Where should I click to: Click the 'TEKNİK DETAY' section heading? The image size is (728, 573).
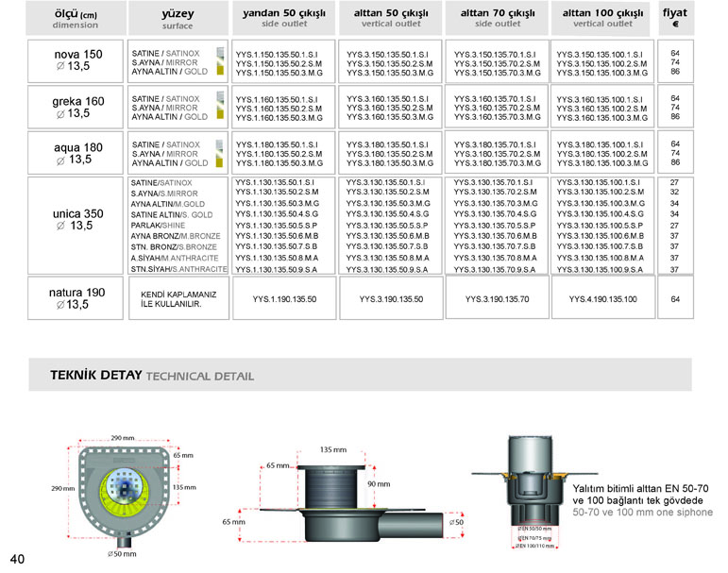[x=95, y=376]
